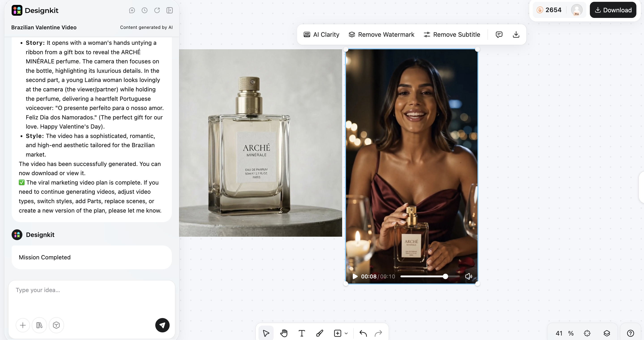Image resolution: width=644 pixels, height=340 pixels.
Task: Open the help question mark button
Action: 631,333
